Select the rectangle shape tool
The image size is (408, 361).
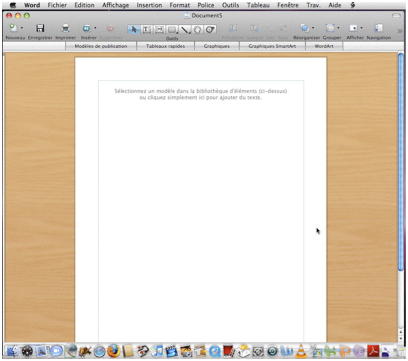tap(172, 30)
